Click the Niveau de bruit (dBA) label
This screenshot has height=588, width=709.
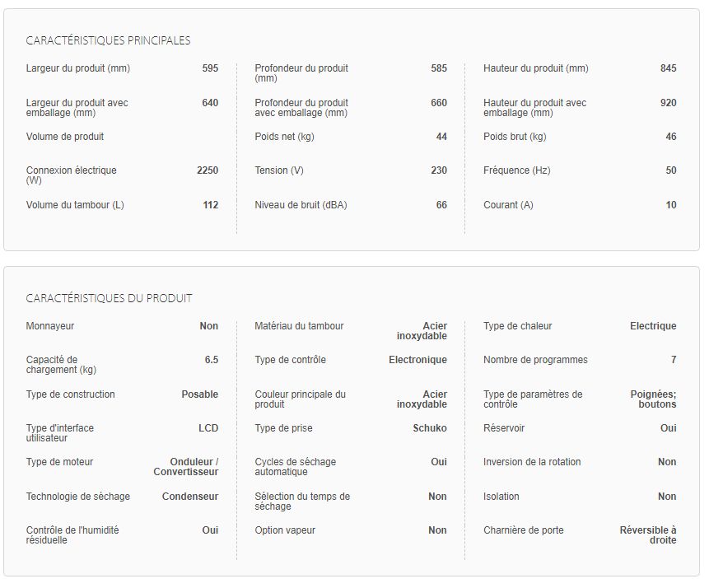point(301,205)
